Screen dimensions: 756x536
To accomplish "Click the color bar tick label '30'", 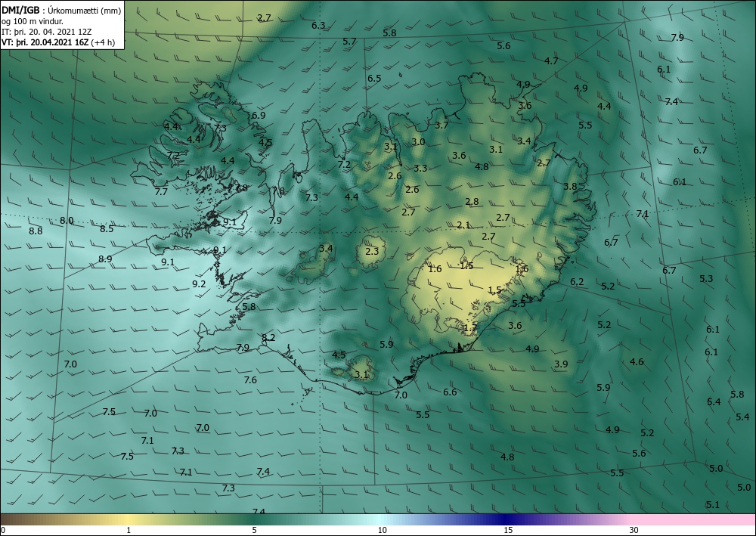I will 634,530.
